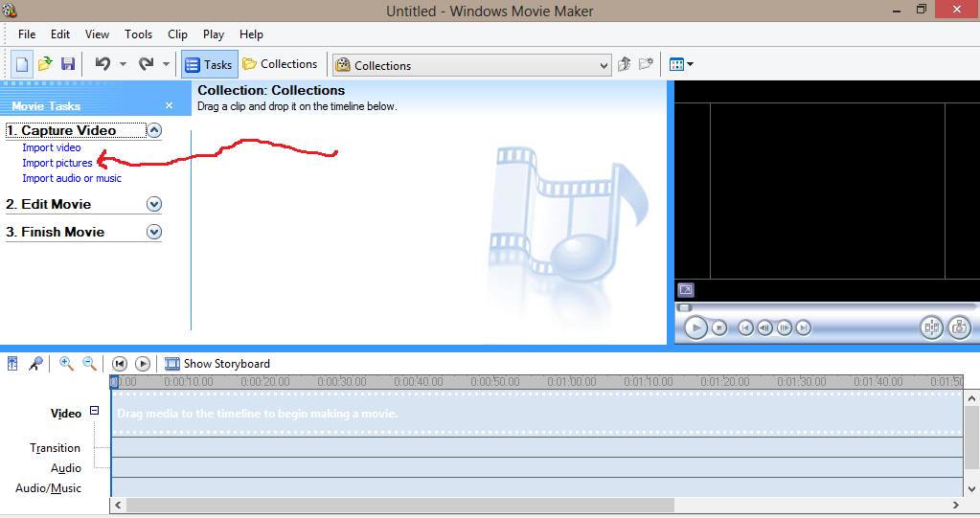Select the Edit Movie heading
Image resolution: width=980 pixels, height=518 pixels.
tap(49, 204)
